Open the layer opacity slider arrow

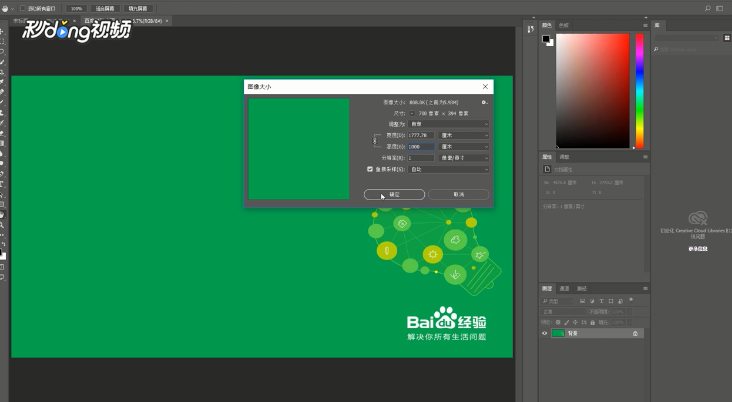tap(629, 311)
